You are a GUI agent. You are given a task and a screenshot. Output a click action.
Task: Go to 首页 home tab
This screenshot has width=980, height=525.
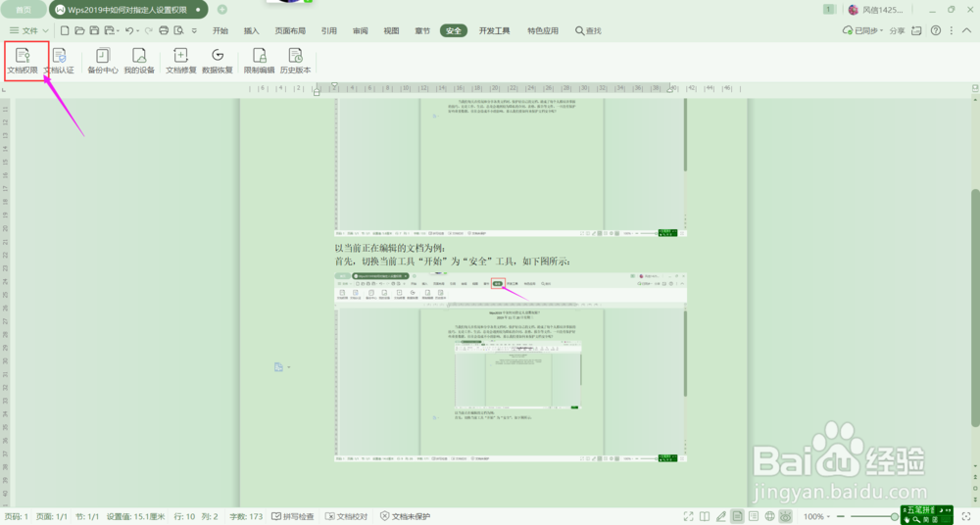pyautogui.click(x=24, y=10)
